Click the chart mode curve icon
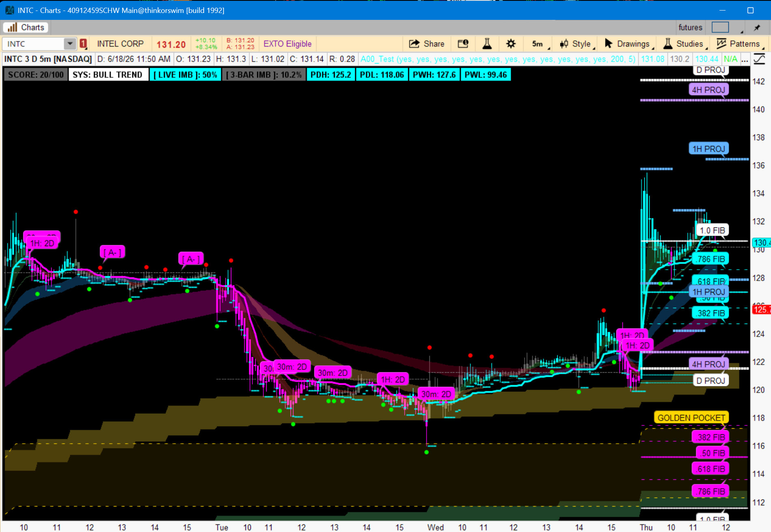 pyautogui.click(x=759, y=59)
